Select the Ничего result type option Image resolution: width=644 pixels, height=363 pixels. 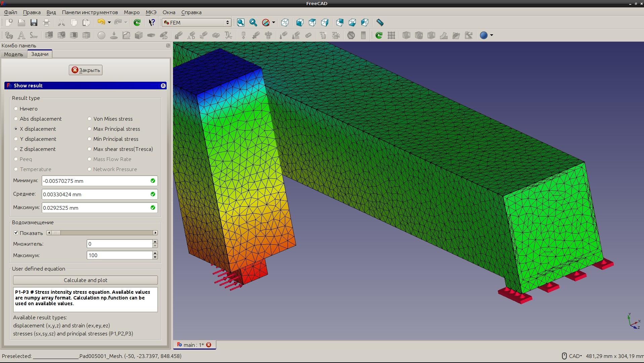(x=26, y=109)
